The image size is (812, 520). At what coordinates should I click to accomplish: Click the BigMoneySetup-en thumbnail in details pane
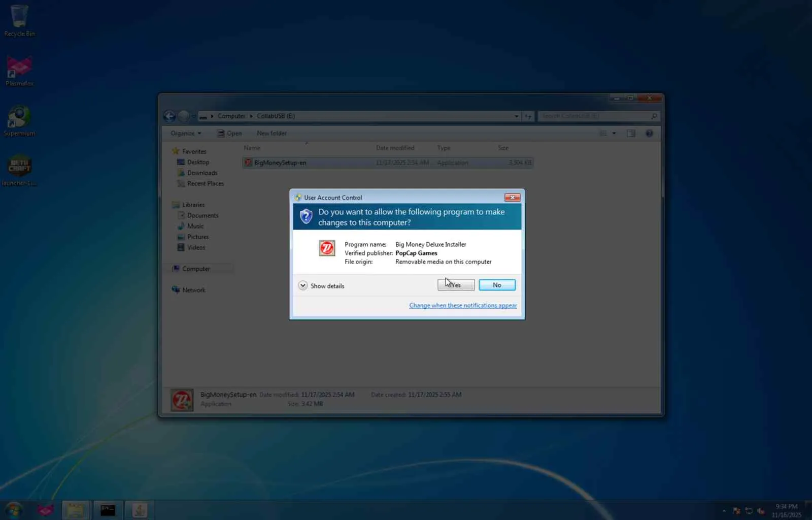(182, 400)
